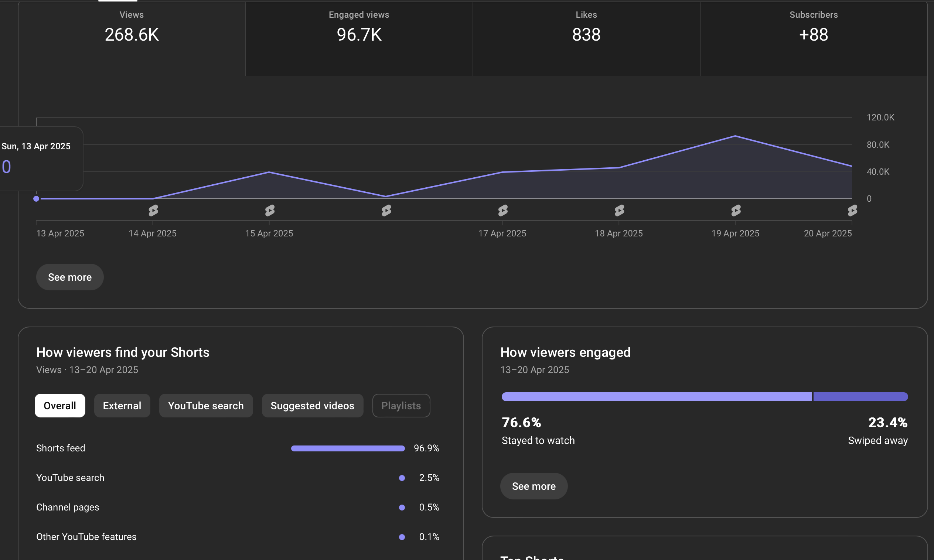Click the Stayed to watch bar segment
934x560 pixels.
point(656,397)
